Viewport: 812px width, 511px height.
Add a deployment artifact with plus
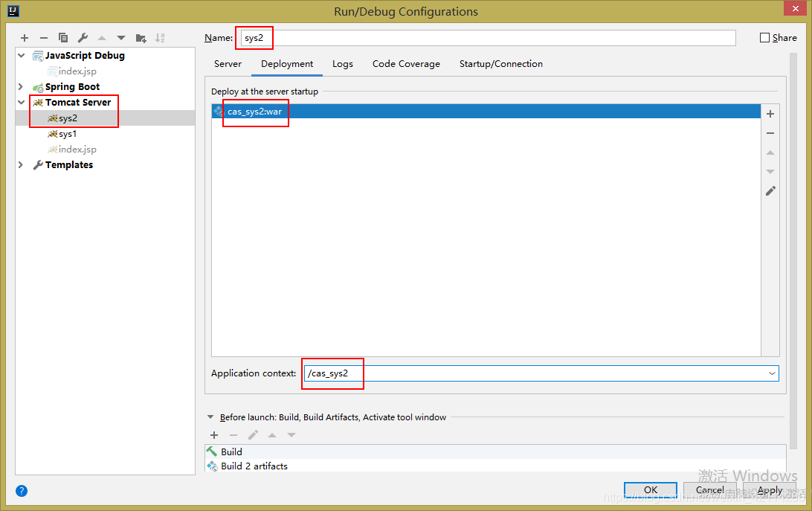[770, 114]
